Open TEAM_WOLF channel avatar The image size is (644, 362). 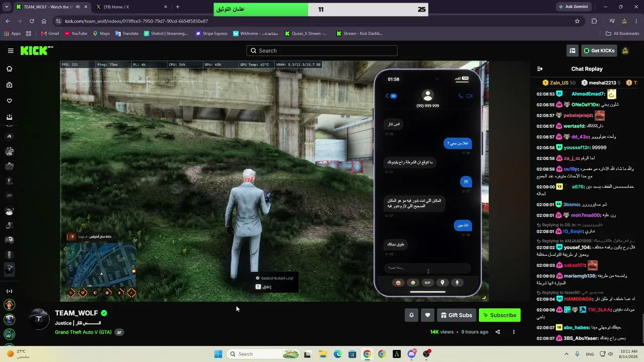[x=39, y=320]
